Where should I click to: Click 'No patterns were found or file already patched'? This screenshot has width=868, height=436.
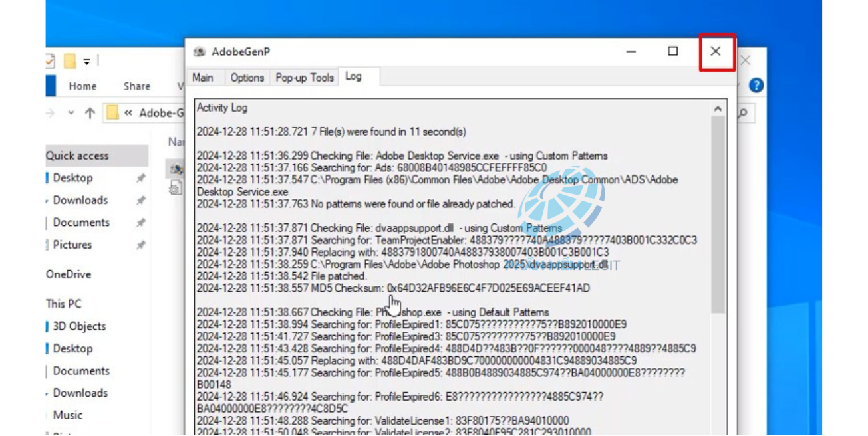[x=356, y=203]
